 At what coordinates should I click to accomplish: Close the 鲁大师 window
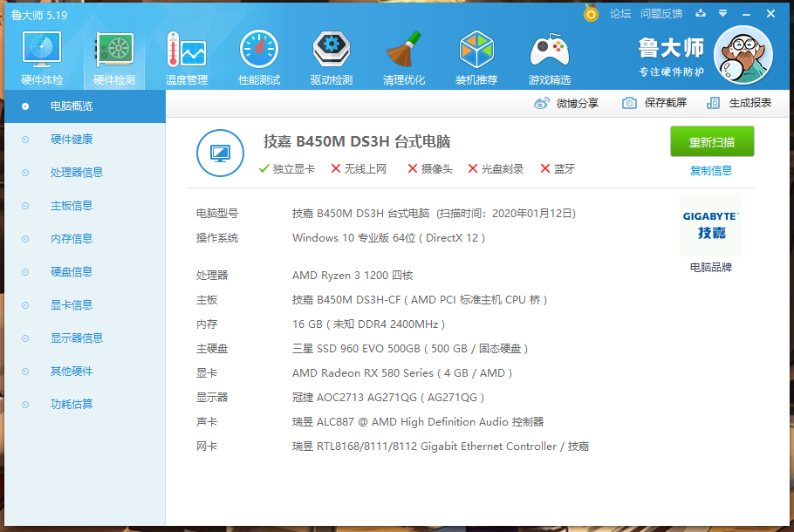[770, 14]
